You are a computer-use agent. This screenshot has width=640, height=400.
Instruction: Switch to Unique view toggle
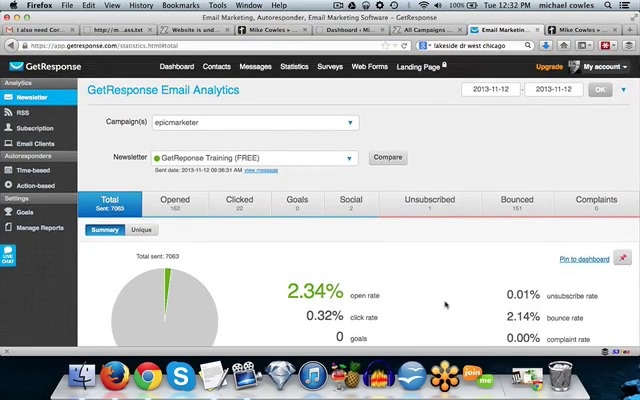coord(141,230)
